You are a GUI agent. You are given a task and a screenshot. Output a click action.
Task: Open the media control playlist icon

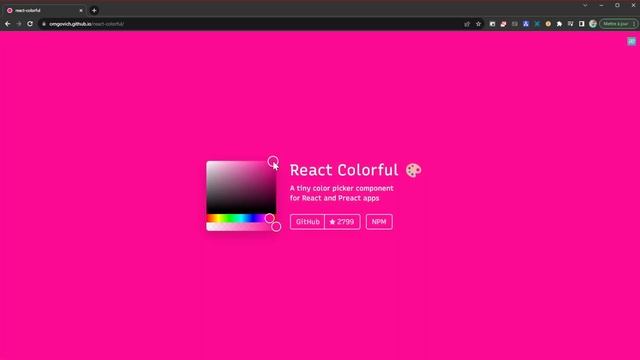tap(570, 24)
